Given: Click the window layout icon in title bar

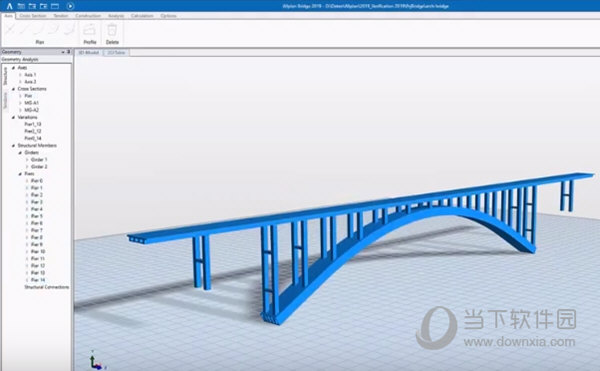Looking at the screenshot, I should tap(55, 6).
